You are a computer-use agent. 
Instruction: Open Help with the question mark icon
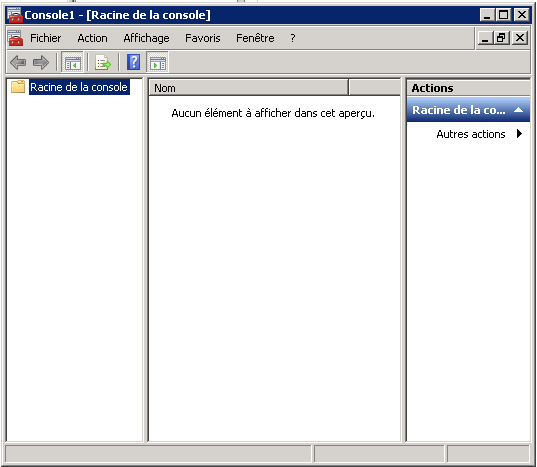[134, 62]
